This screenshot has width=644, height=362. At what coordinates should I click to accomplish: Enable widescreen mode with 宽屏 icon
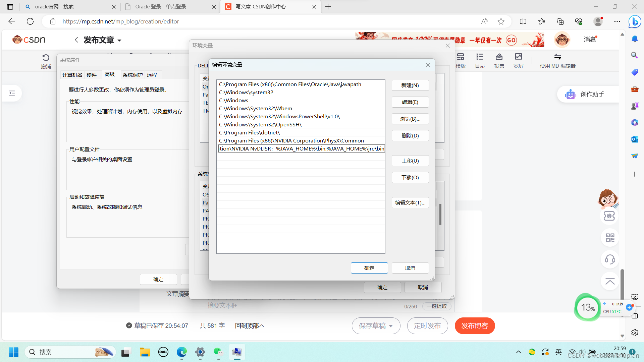point(518,60)
